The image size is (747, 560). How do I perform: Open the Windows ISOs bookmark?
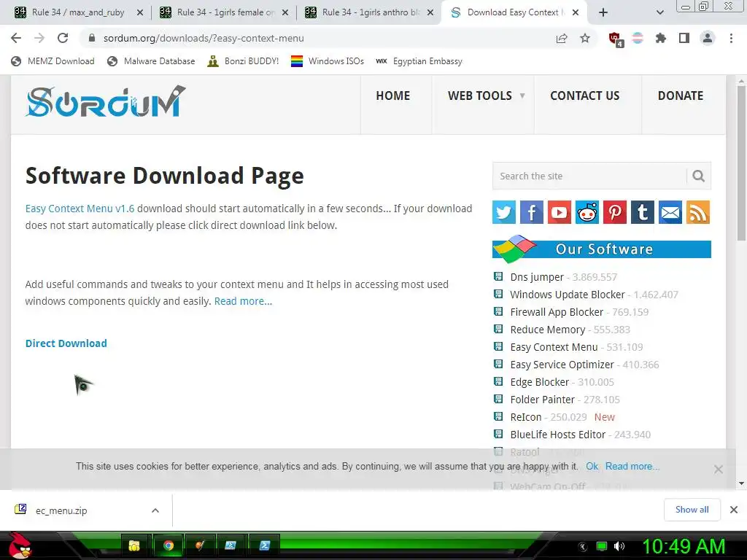328,61
